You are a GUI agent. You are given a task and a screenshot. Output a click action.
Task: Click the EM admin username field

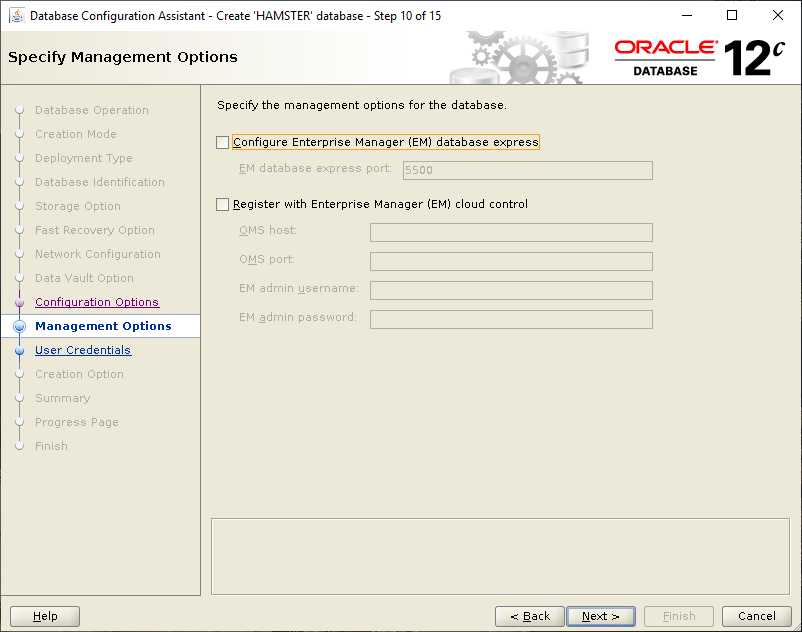(511, 290)
